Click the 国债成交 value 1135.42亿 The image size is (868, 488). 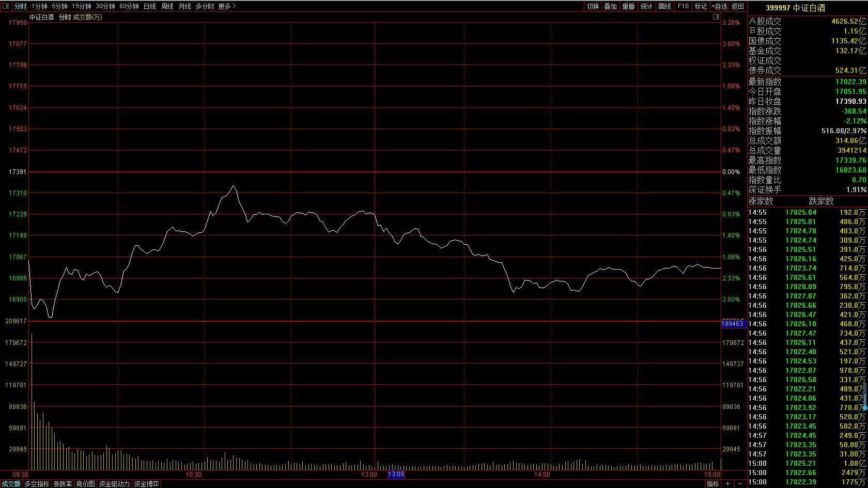point(848,41)
